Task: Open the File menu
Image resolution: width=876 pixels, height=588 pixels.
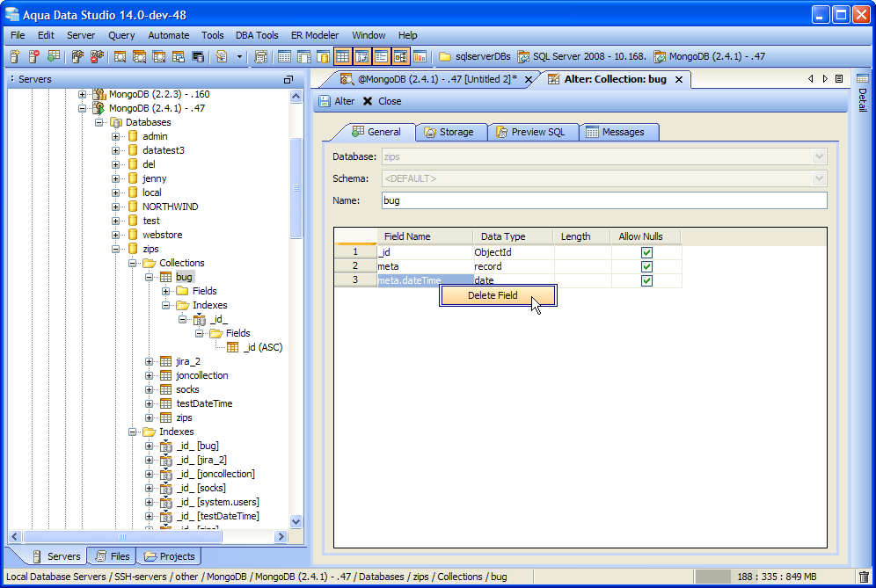Action: click(x=18, y=35)
